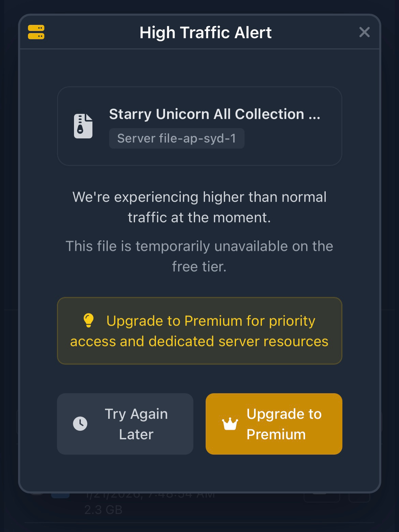Click the yellow server icon in header
The height and width of the screenshot is (532, 399).
point(36,32)
